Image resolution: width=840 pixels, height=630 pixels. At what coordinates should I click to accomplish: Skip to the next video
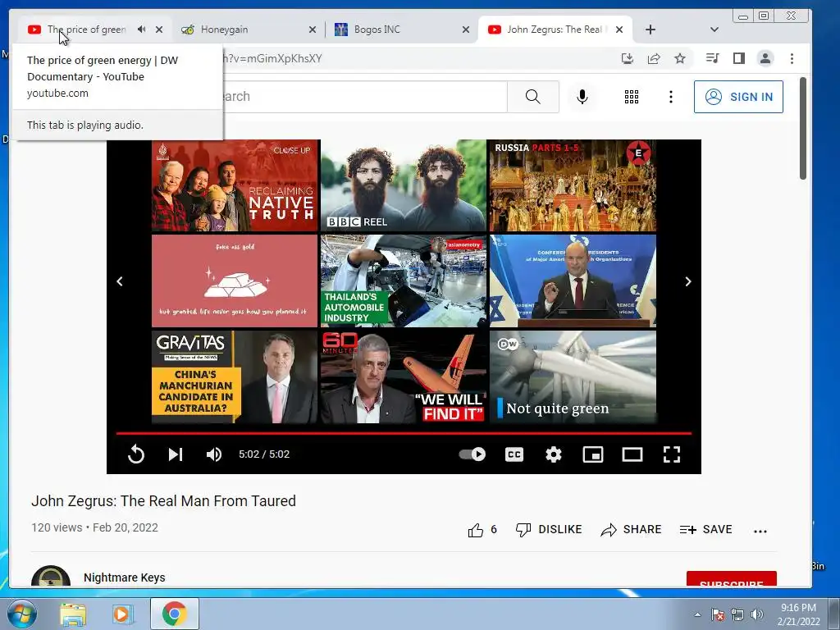click(176, 454)
